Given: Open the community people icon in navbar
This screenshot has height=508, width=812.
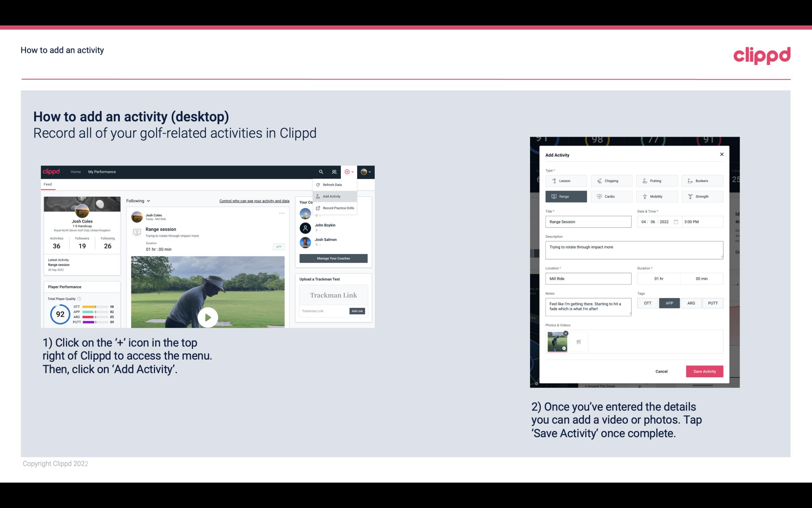Looking at the screenshot, I should [334, 172].
